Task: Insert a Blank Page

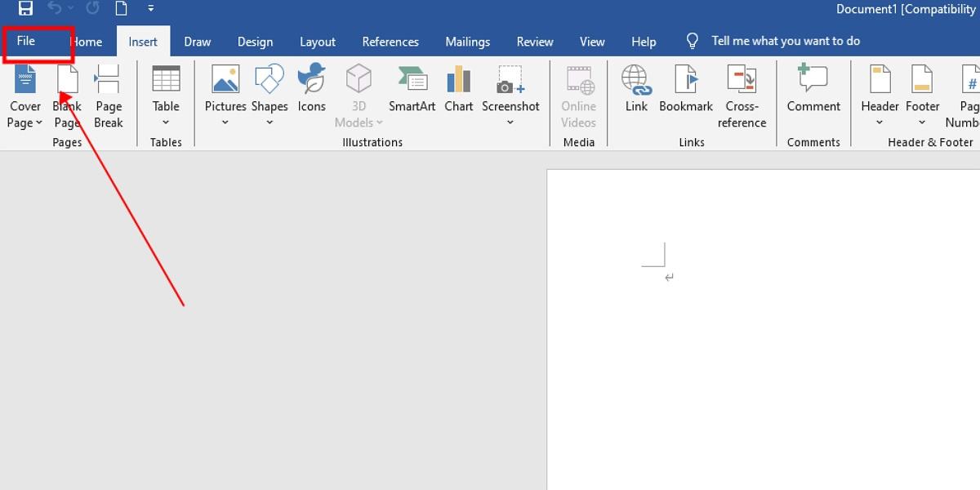Action: pyautogui.click(x=67, y=96)
